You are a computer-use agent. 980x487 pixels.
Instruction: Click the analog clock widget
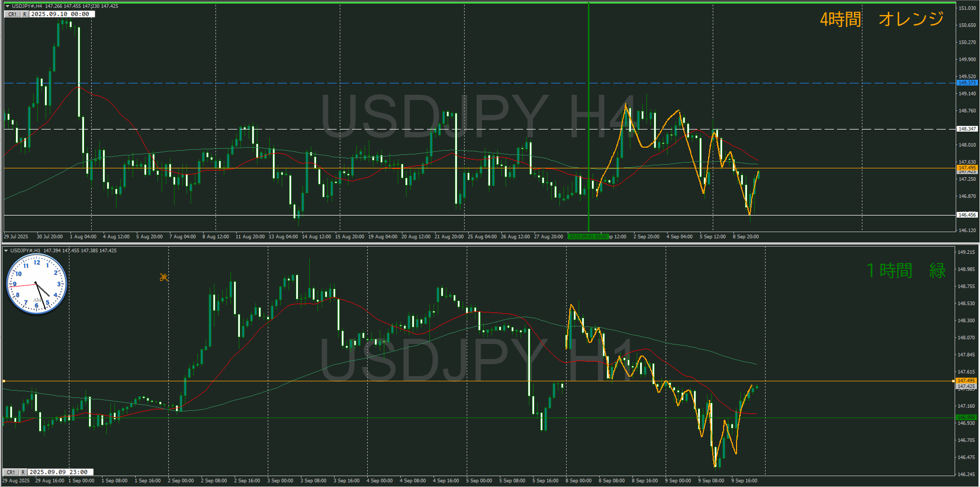point(37,284)
